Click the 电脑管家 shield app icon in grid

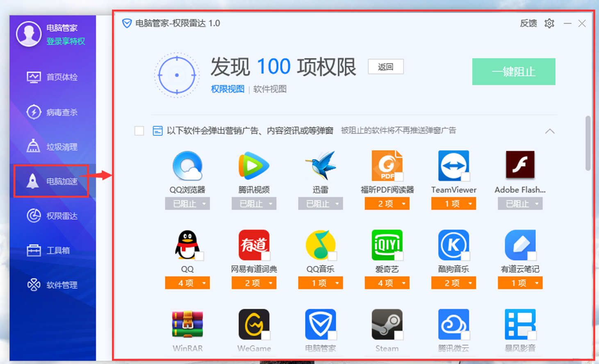click(x=320, y=324)
